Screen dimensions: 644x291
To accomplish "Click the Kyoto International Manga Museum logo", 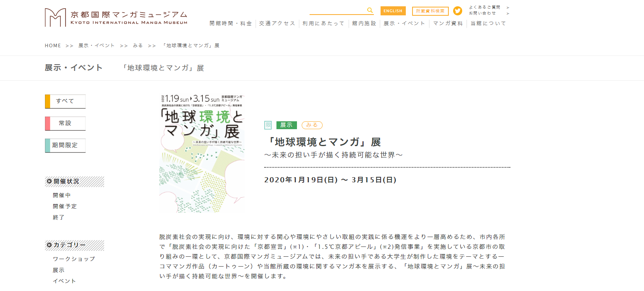I will 116,18.
